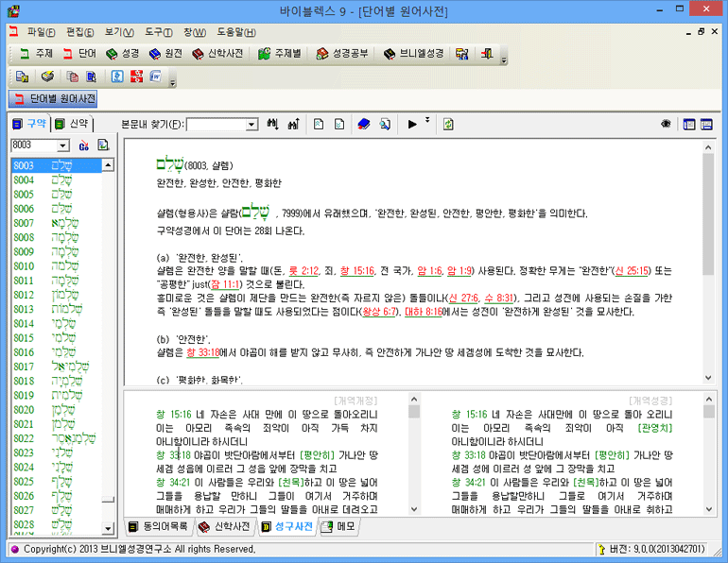Open the 단어 (word) toolbar button
The width and height of the screenshot is (728, 563).
click(x=78, y=54)
